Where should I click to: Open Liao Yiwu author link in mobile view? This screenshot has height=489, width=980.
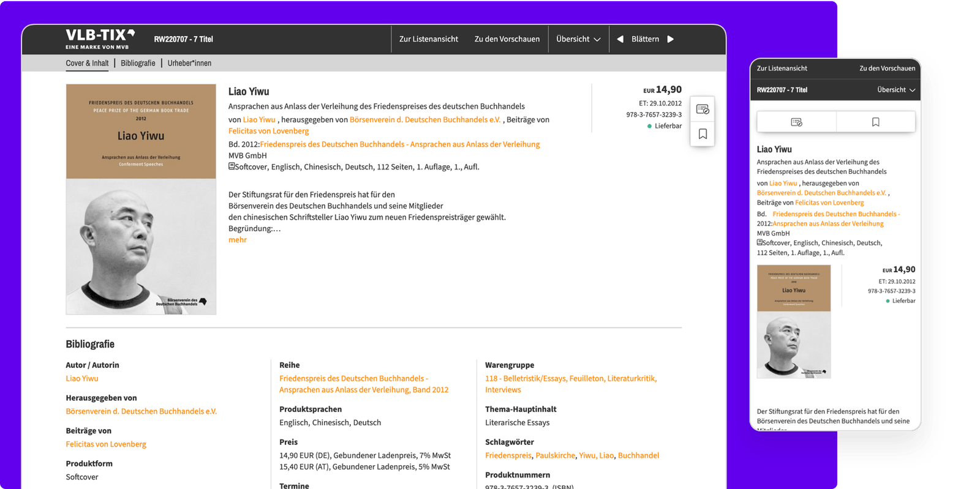coord(783,183)
